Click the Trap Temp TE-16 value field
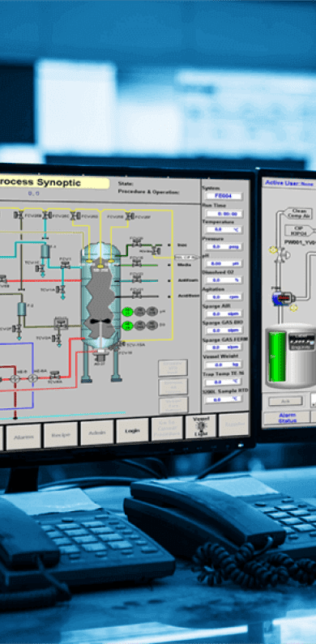Viewport: 316px width, 644px height. click(224, 382)
